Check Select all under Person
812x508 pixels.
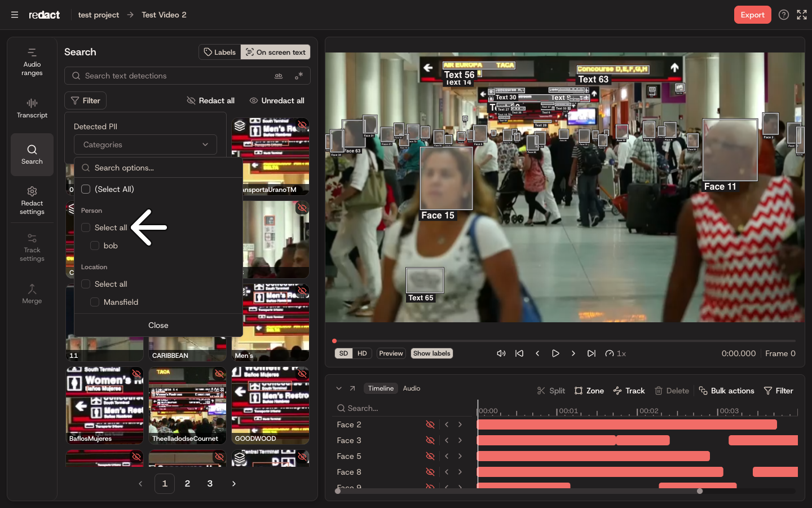coord(86,227)
